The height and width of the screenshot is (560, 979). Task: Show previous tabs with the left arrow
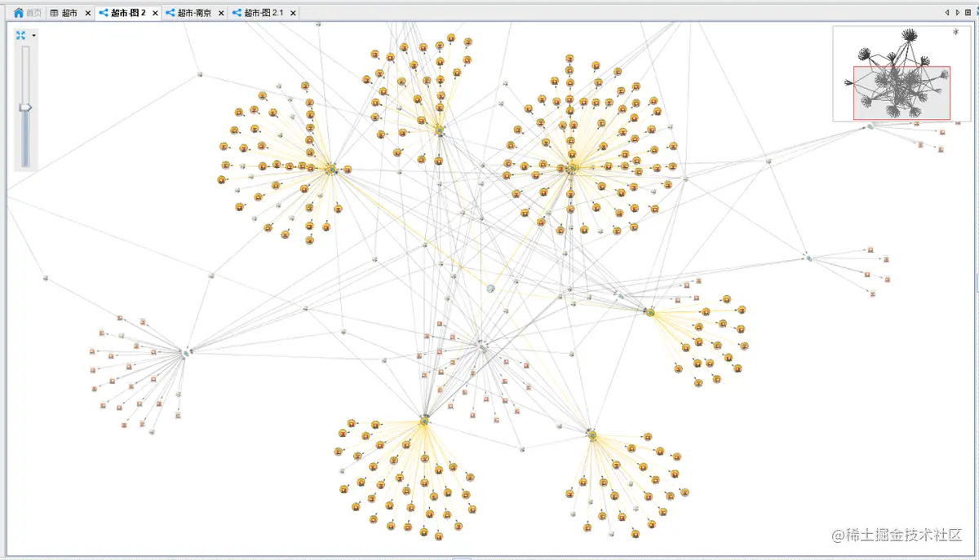point(948,13)
